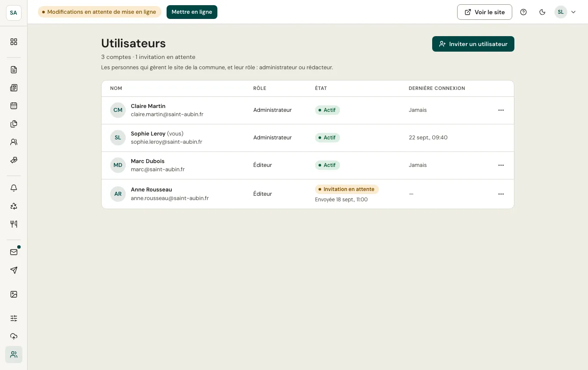Image resolution: width=588 pixels, height=370 pixels.
Task: Click the SA site logo badge
Action: pyautogui.click(x=14, y=12)
